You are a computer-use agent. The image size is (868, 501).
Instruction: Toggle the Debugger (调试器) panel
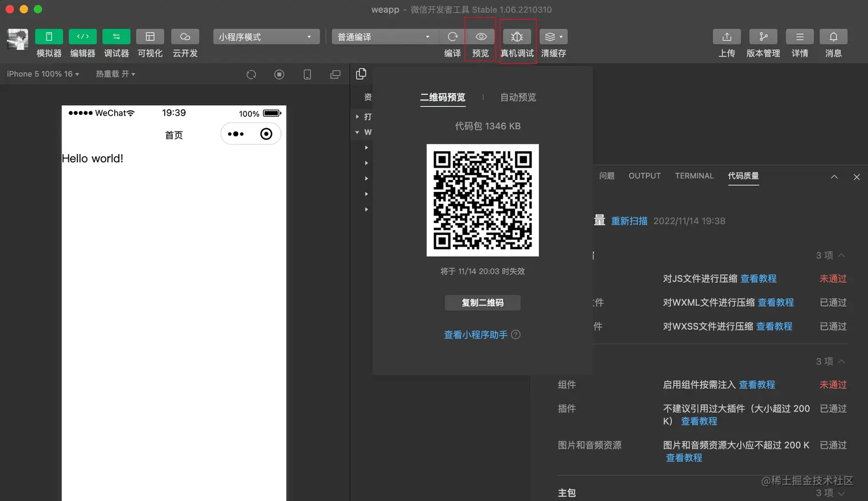(x=117, y=37)
